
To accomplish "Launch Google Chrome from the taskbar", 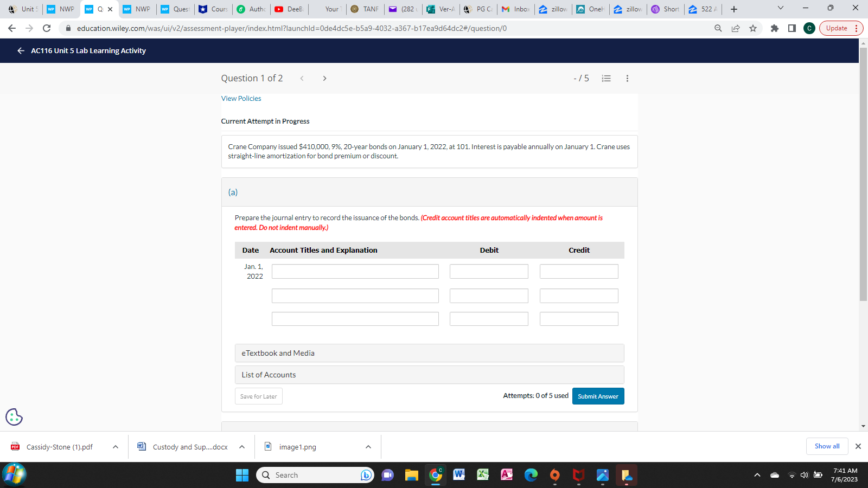I will pyautogui.click(x=435, y=475).
